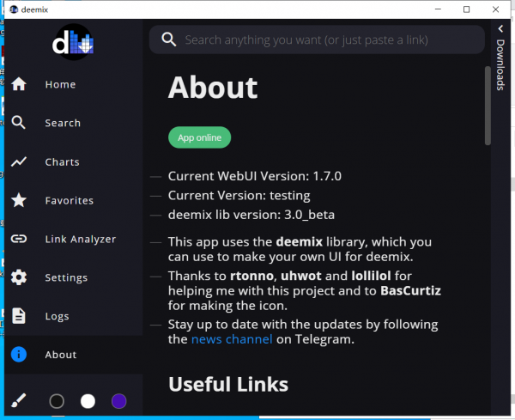Focus the search anything input field
Screen dimensions: 515x420
point(317,40)
